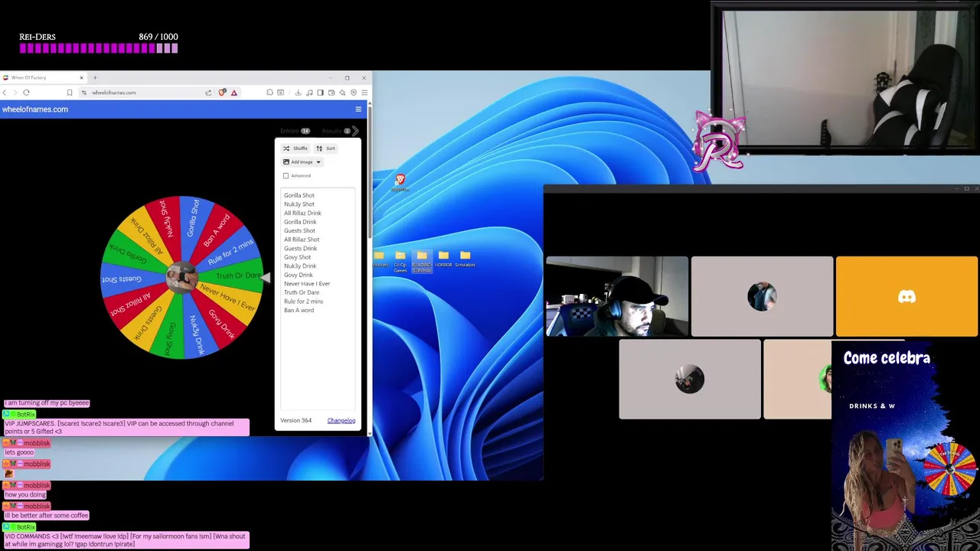Open the Co Op Games desktop folder
Screen dimensions: 980x551
pyautogui.click(x=400, y=262)
